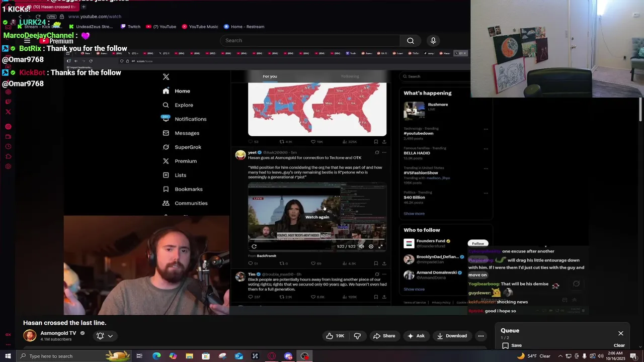Open the UndeadZeus Stream bookmark
This screenshot has width=644, height=362.
pos(91,27)
